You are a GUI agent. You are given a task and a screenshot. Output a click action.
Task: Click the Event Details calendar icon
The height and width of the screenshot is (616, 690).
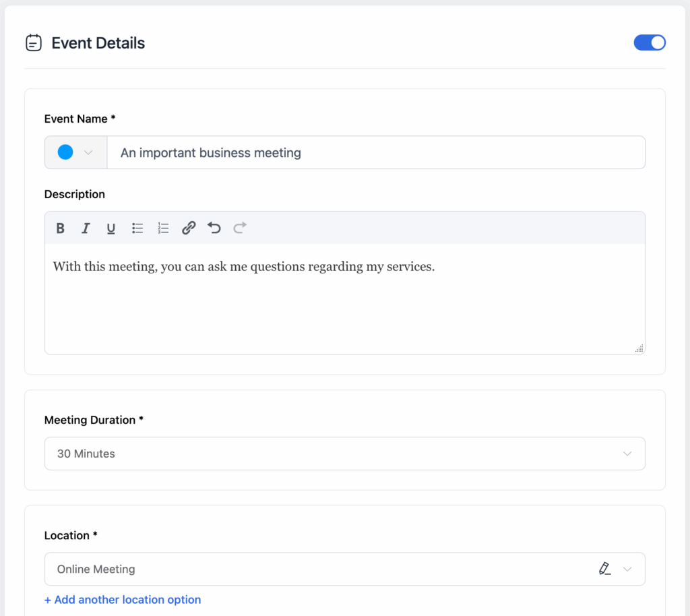pyautogui.click(x=33, y=42)
